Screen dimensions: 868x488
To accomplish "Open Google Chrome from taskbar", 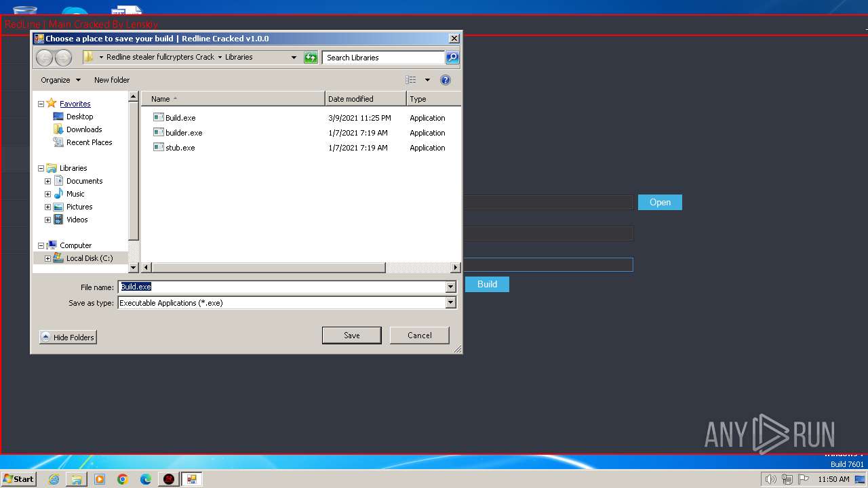I will 123,479.
